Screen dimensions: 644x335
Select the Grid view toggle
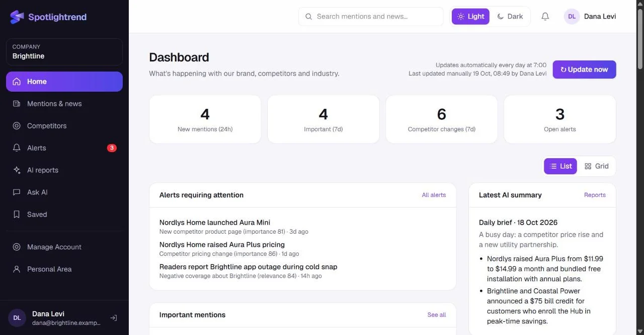coord(597,166)
